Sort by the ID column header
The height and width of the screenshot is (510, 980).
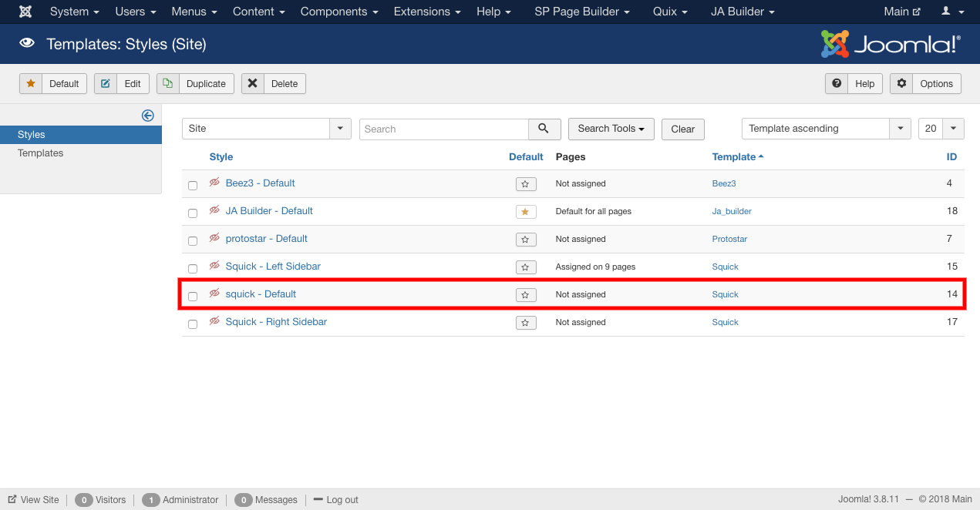click(x=952, y=156)
